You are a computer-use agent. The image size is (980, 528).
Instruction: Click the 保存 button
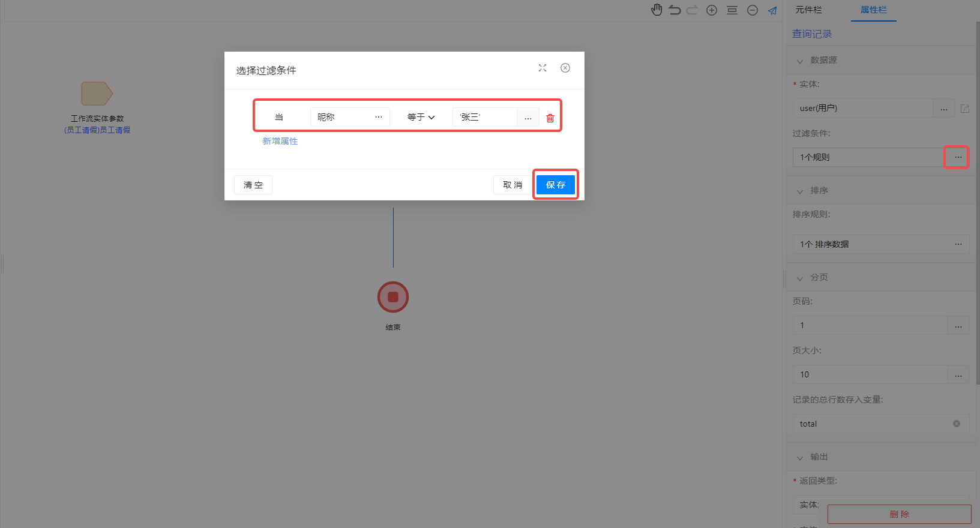click(556, 185)
